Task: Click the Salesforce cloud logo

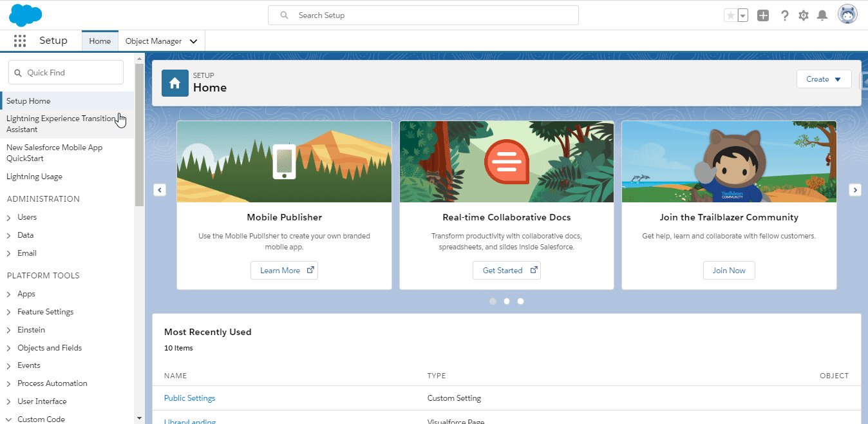Action: (x=26, y=15)
